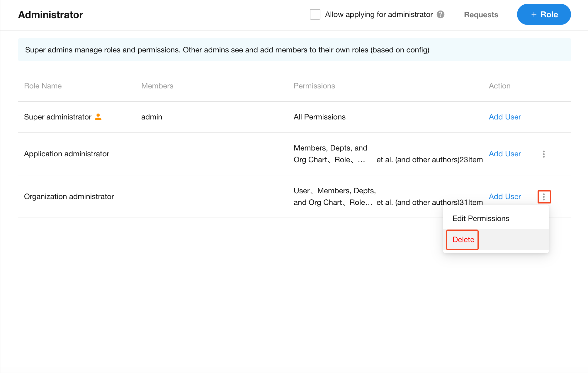Screen dimensions: 588x373
Task: Open three-dot menu for Application administrator
Action: click(x=544, y=154)
